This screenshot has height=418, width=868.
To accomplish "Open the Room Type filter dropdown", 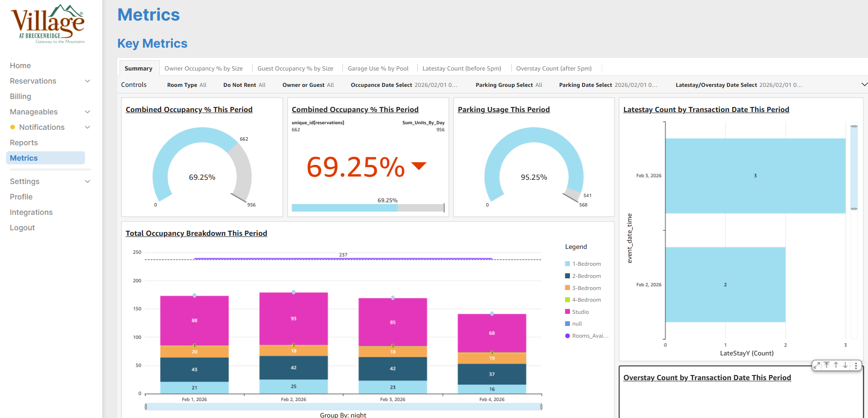I will point(186,85).
